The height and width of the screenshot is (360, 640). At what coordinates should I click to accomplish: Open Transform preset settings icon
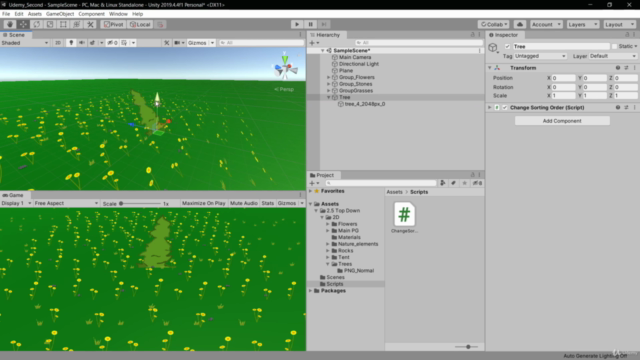pos(626,68)
